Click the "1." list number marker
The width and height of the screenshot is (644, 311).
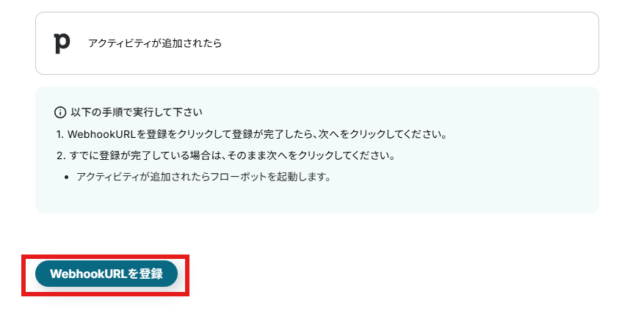(x=60, y=134)
